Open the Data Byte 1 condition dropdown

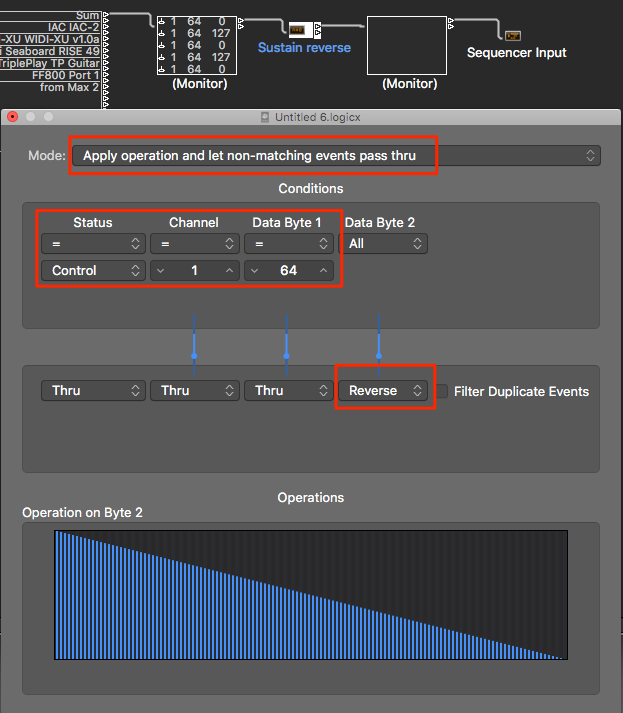point(289,243)
